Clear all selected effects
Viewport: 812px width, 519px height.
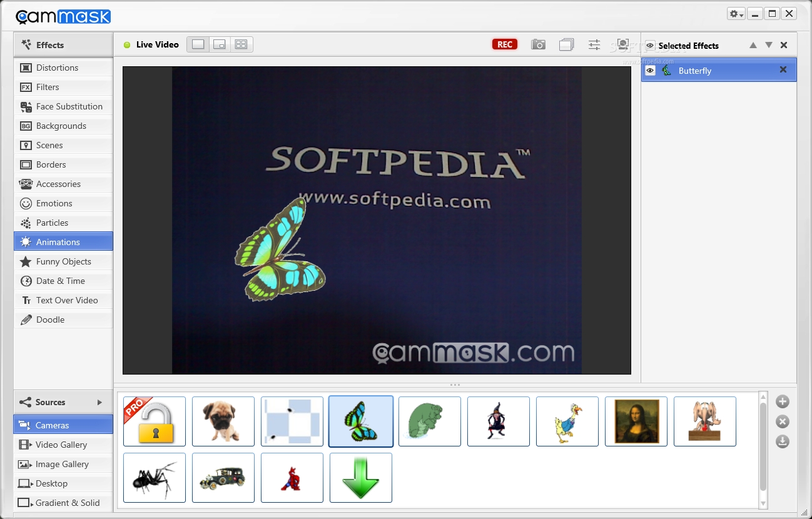pos(784,45)
